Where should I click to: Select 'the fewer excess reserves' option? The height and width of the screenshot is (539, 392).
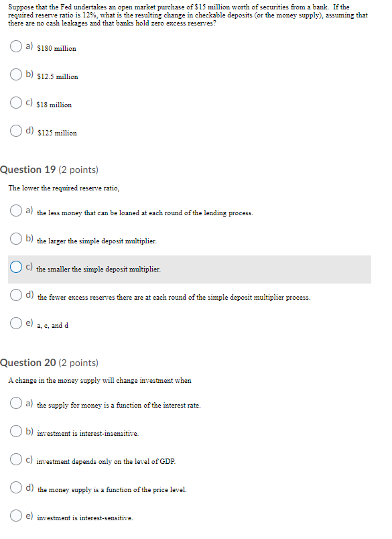[16, 295]
